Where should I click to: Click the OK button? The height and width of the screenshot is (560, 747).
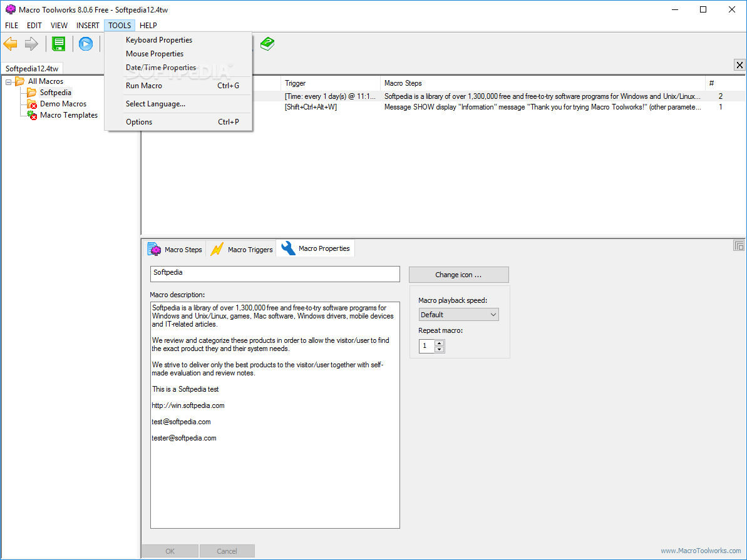tap(170, 551)
